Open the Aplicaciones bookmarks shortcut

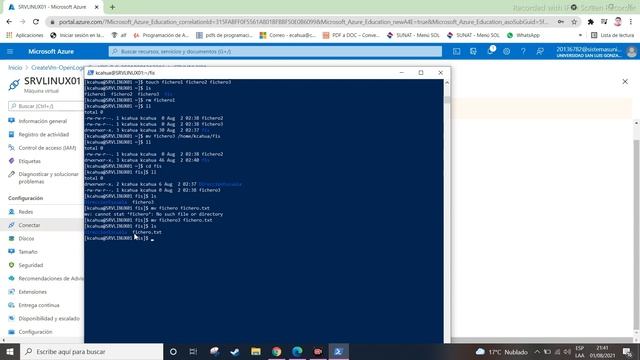[x=24, y=36]
